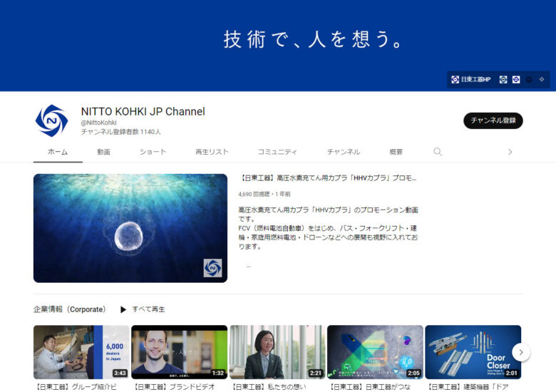Click the 2:05 duration badge
556x392 pixels.
click(413, 373)
